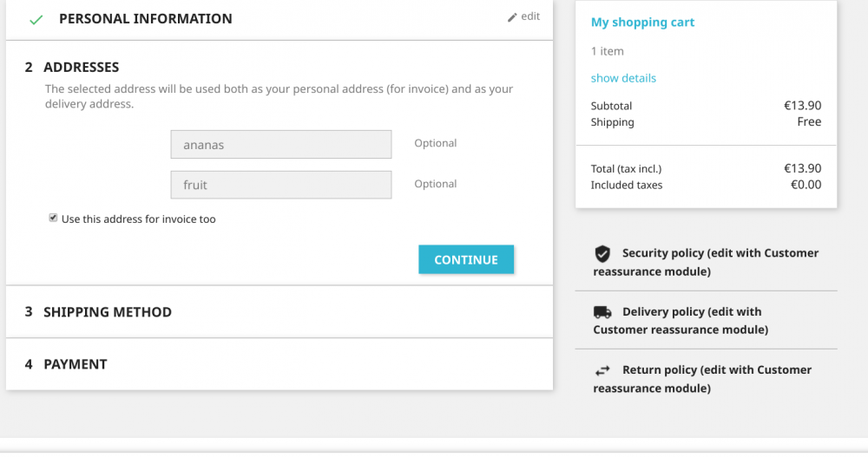Click the Total tax incl. amount
868x457 pixels.
click(x=802, y=168)
